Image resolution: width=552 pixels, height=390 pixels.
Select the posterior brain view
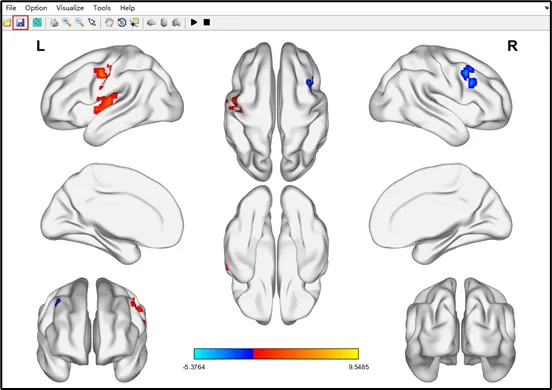461,330
